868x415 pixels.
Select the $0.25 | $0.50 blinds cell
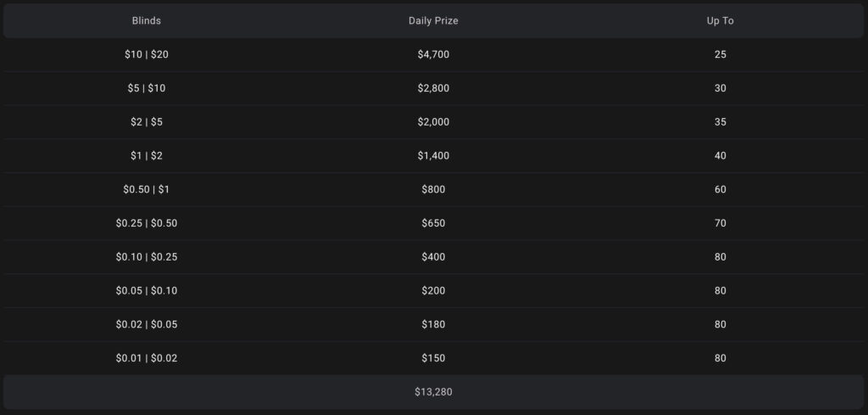147,223
